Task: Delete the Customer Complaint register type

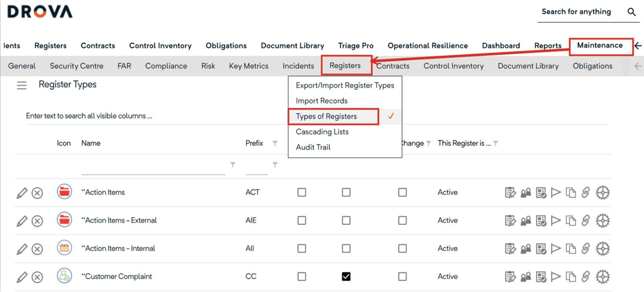Action: (x=37, y=277)
